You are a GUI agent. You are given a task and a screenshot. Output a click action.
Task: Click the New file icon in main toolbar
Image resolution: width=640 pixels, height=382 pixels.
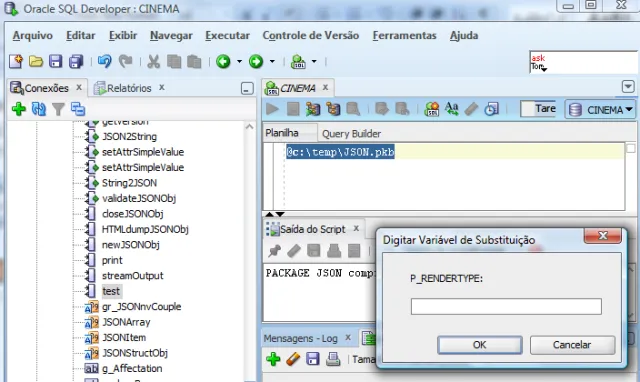pos(16,62)
